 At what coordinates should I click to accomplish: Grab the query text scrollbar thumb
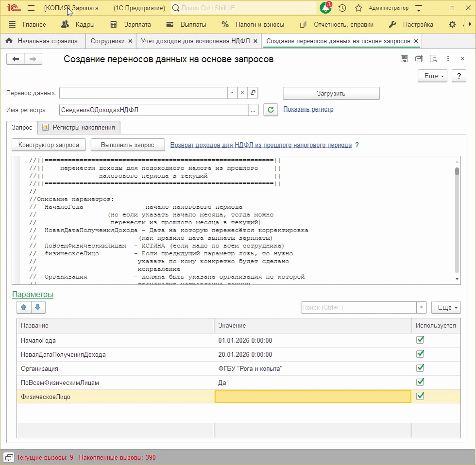pyautogui.click(x=457, y=171)
